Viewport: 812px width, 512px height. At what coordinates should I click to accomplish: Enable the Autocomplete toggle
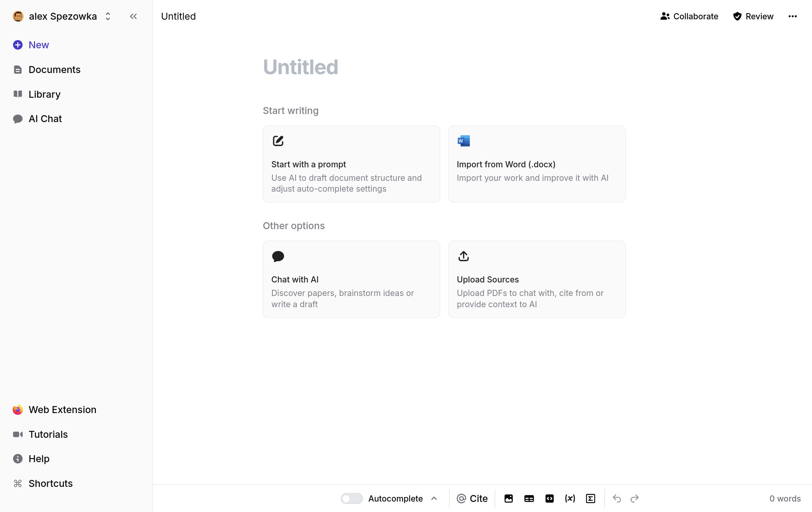(x=351, y=498)
